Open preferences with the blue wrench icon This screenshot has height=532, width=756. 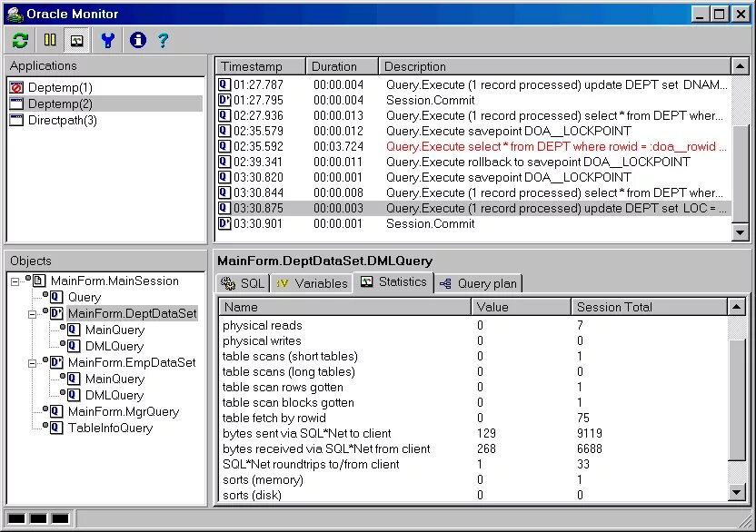point(108,40)
